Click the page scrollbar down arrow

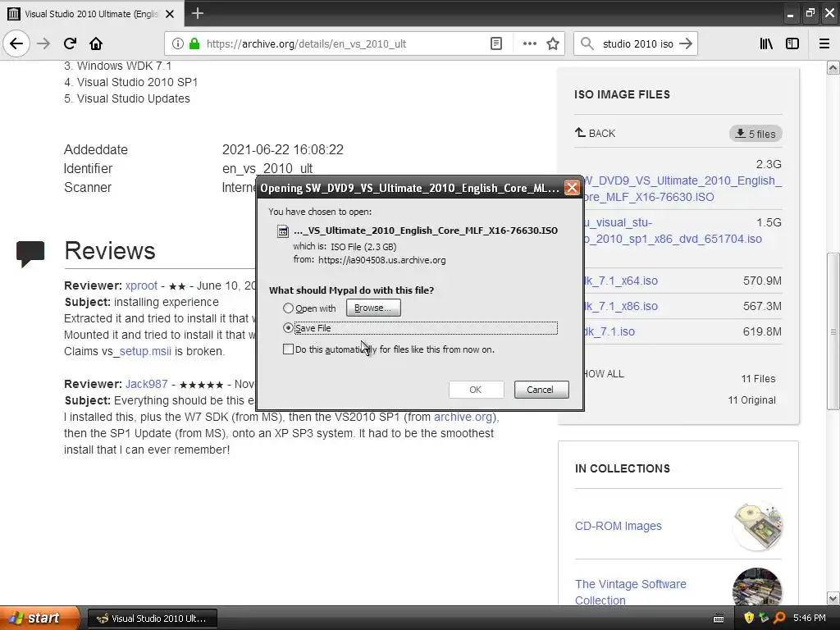click(x=833, y=598)
